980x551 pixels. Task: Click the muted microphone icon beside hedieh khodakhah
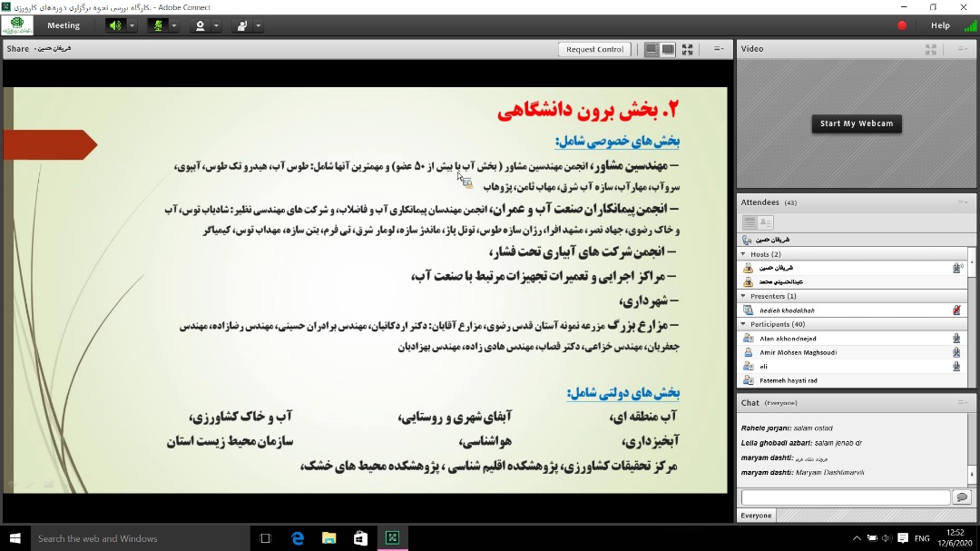coord(956,310)
